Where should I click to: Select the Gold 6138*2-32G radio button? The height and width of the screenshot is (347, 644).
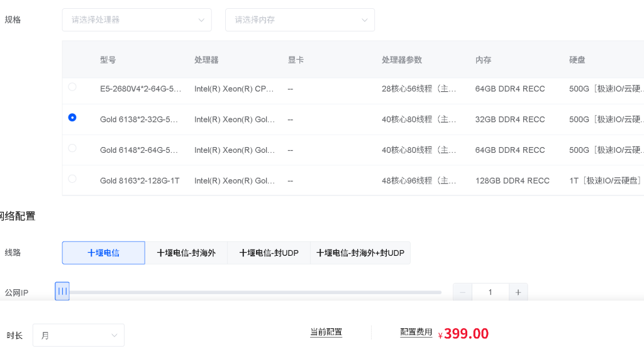72,118
